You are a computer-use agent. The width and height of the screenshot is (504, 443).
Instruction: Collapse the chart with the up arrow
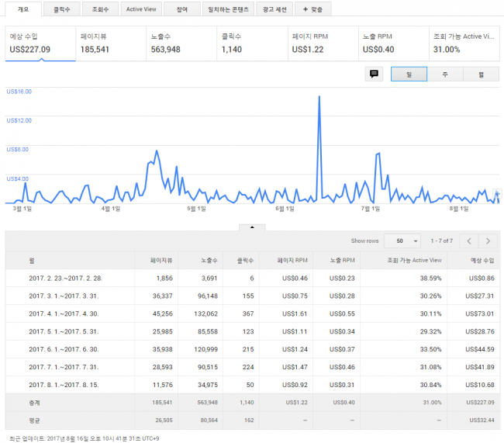[x=251, y=227]
